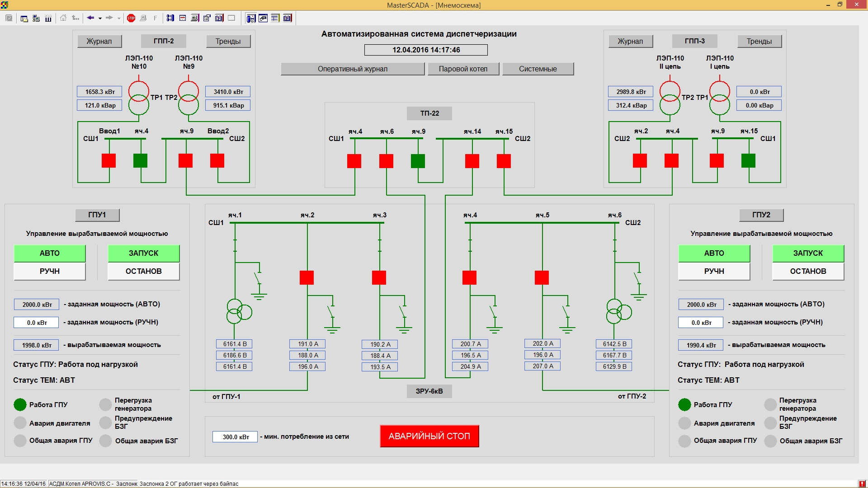Set ГПУ1 to АВТО mode
This screenshot has height=488, width=868.
[50, 253]
